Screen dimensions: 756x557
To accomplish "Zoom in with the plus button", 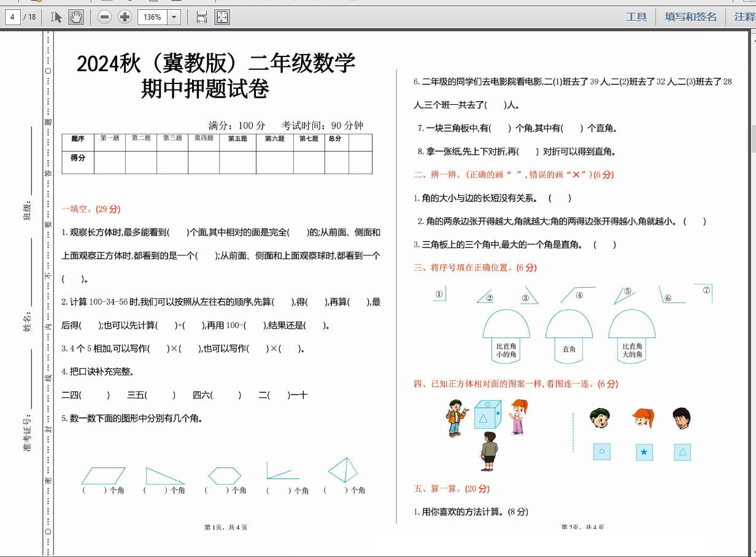I will tap(125, 17).
